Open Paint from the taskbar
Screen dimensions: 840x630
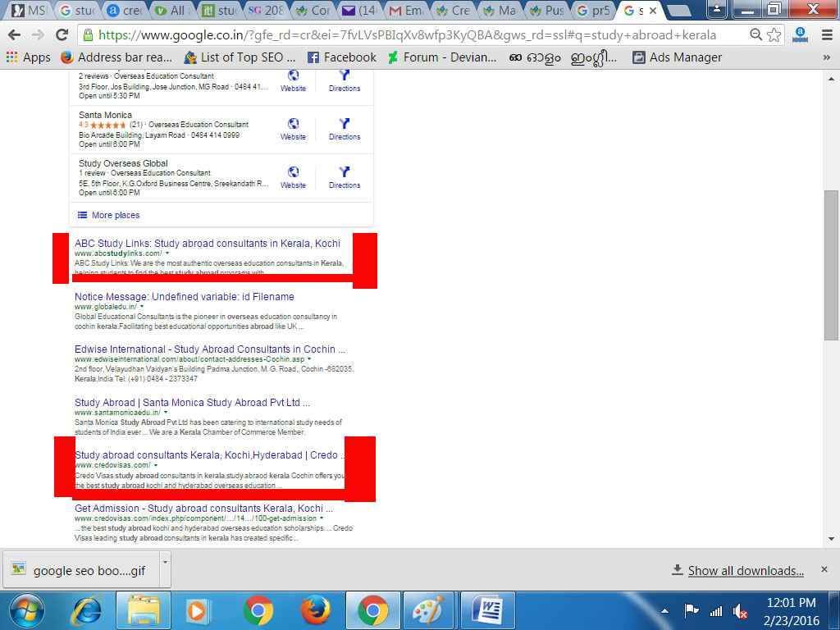[428, 610]
